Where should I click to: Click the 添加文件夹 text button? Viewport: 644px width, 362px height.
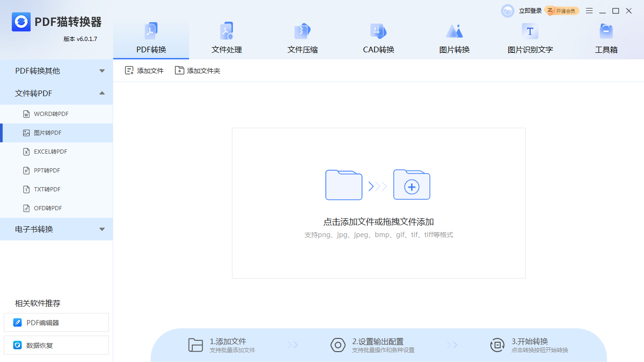pos(204,71)
